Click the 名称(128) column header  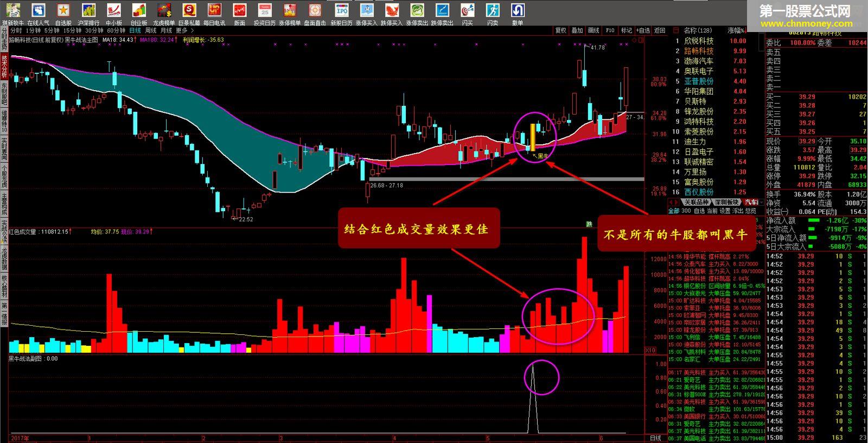point(698,30)
